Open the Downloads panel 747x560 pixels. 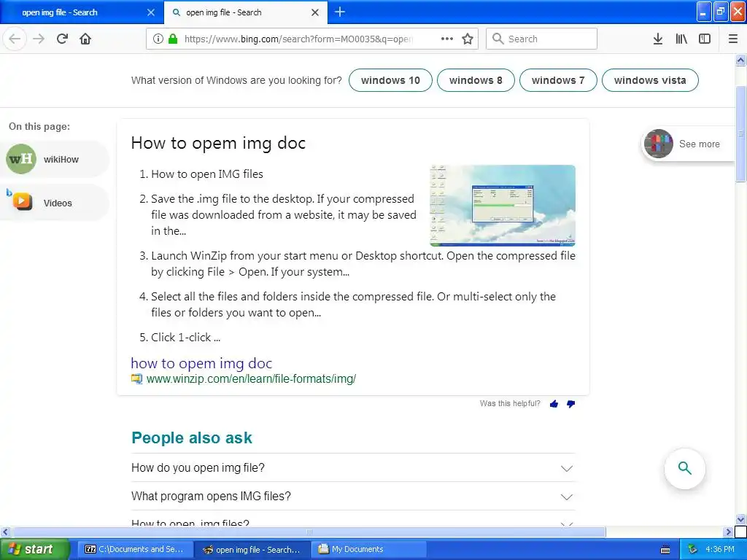point(658,39)
